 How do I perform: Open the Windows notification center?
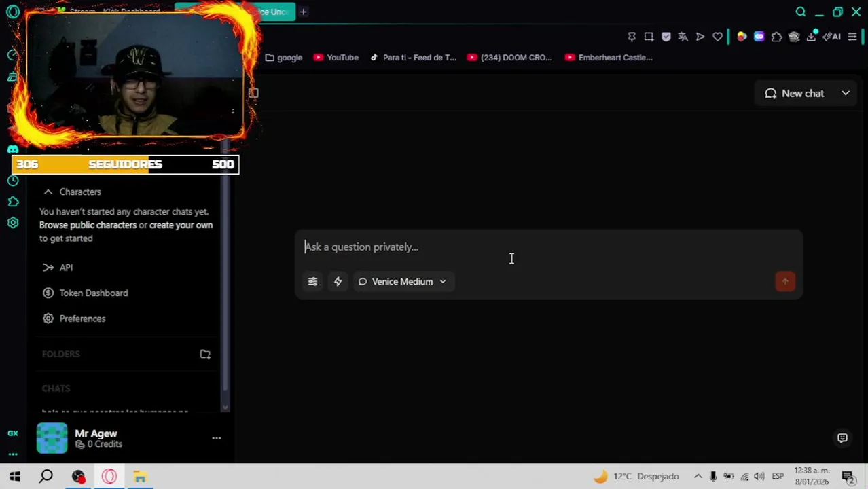click(x=848, y=476)
